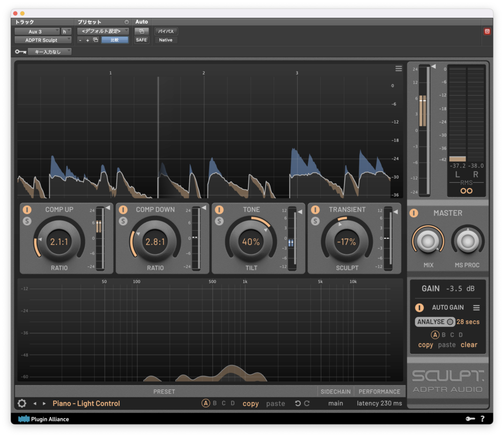The width and height of the screenshot is (504, 437).
Task: Toggle TONE module power
Action: point(219,210)
